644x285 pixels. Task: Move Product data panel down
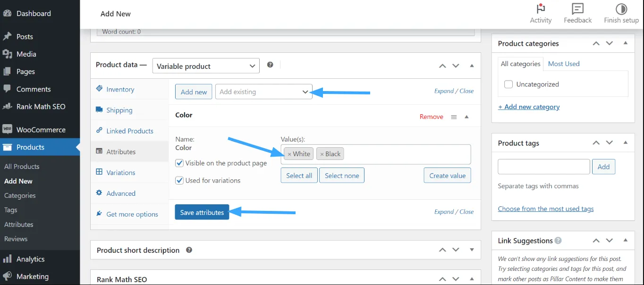click(456, 66)
